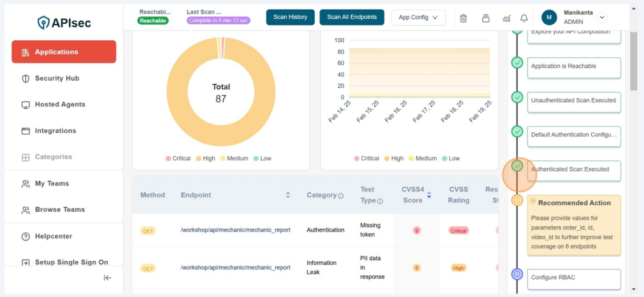The width and height of the screenshot is (644, 297).
Task: Expand the Manikanta user menu chevron
Action: (602, 18)
